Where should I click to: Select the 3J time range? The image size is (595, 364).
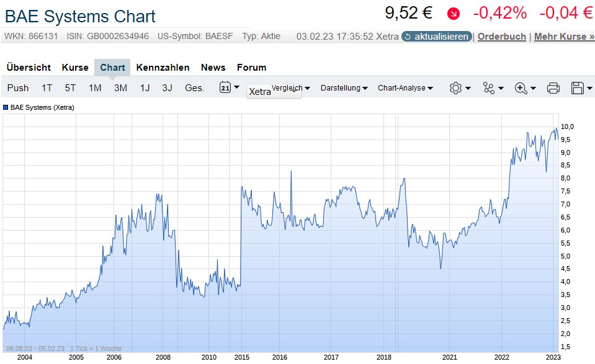tap(168, 88)
